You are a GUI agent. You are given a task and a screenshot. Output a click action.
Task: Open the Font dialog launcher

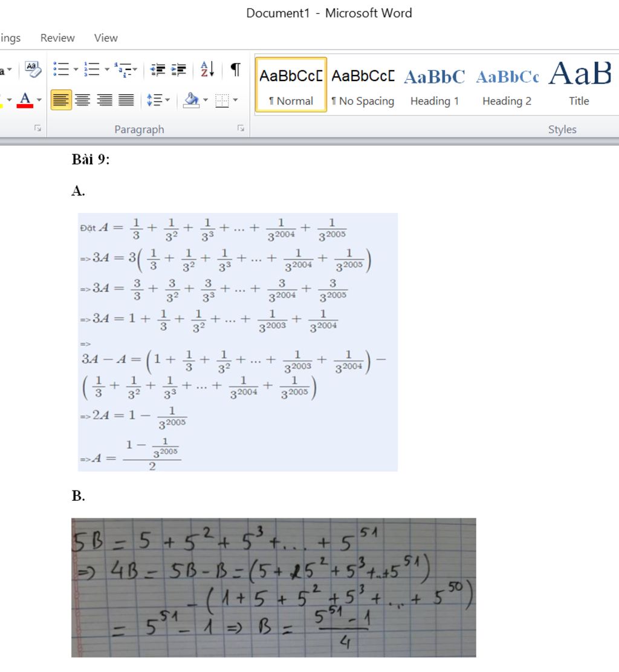pos(37,128)
